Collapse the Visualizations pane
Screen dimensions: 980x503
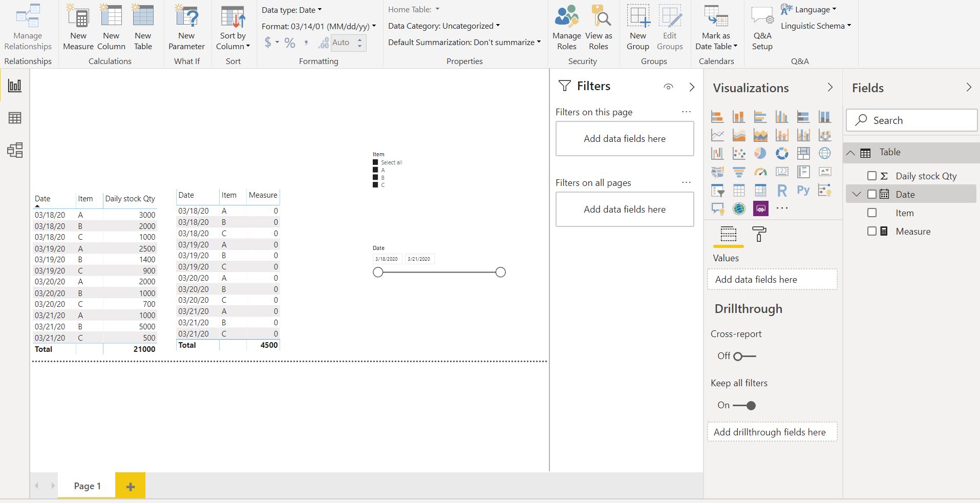[x=830, y=88]
